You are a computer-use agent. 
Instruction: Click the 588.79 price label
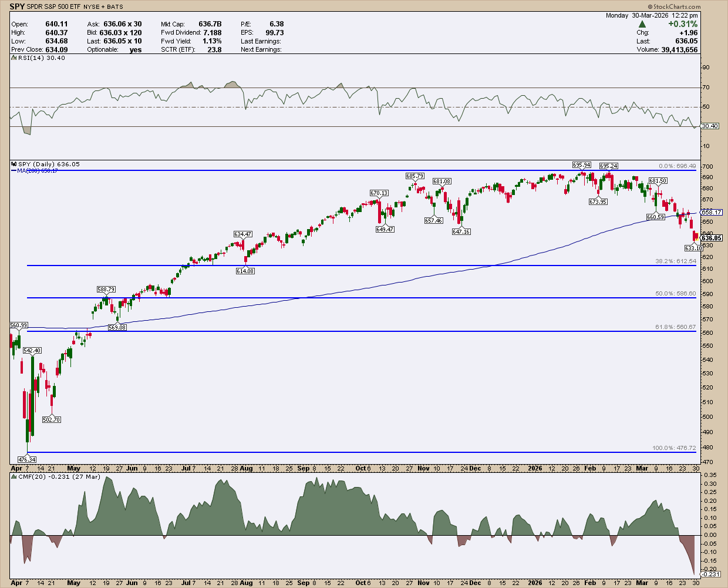click(106, 289)
